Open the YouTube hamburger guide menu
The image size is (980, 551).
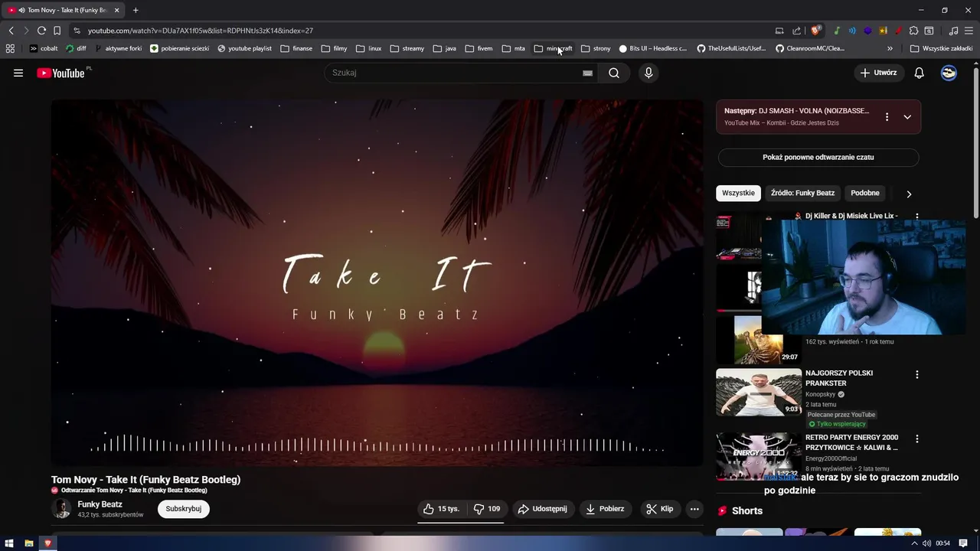pos(18,73)
